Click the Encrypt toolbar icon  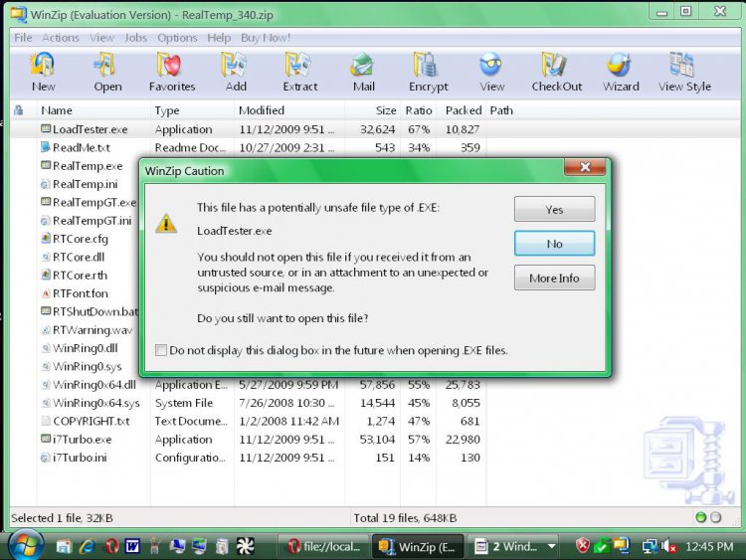426,65
